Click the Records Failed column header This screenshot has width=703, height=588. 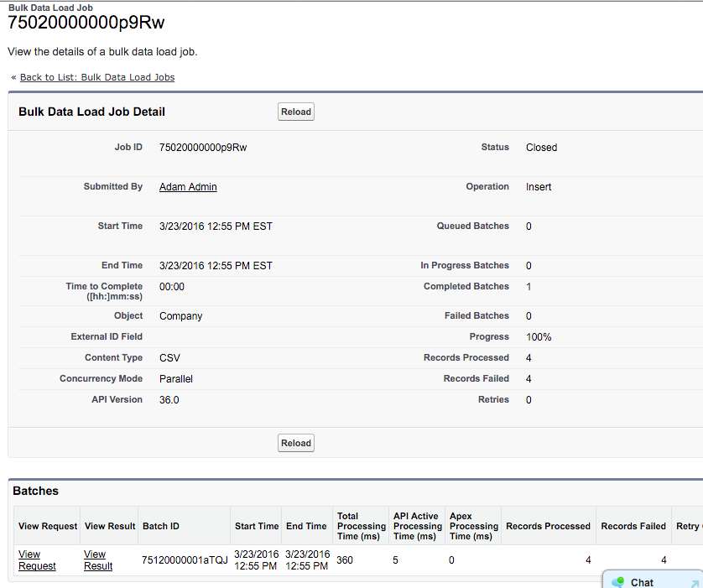(633, 526)
